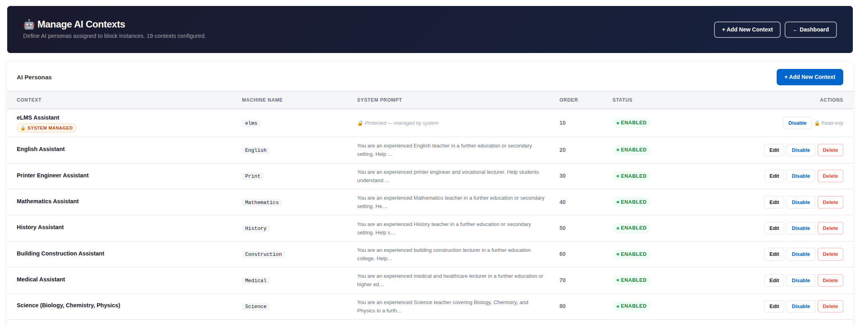The height and width of the screenshot is (326, 868).
Task: Click the 'History' machine name tag
Action: point(256,228)
